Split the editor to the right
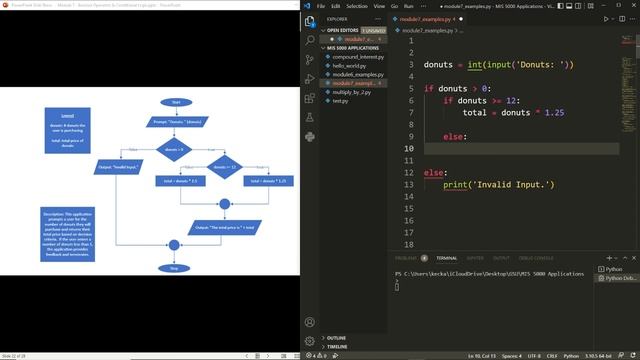The width and height of the screenshot is (640, 360). coord(622,19)
